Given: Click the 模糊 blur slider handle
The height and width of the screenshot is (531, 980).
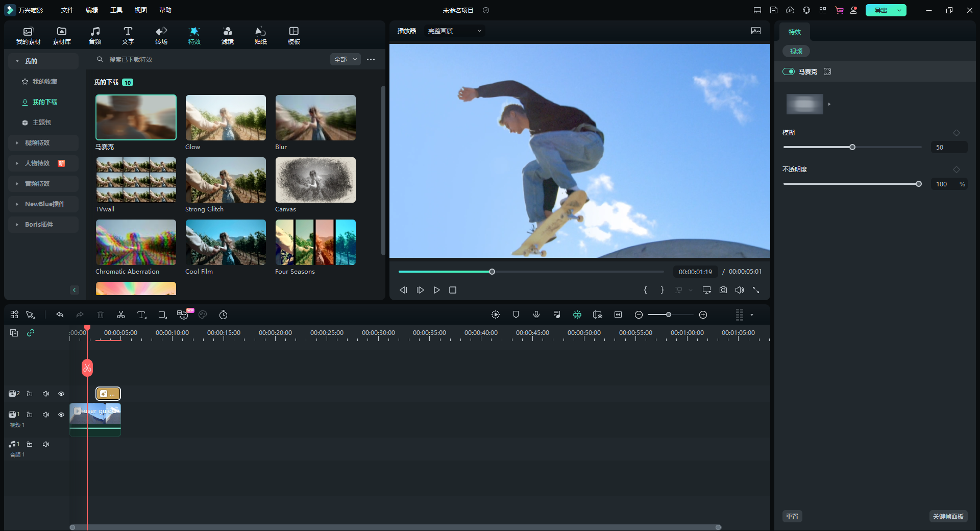Looking at the screenshot, I should [x=852, y=148].
